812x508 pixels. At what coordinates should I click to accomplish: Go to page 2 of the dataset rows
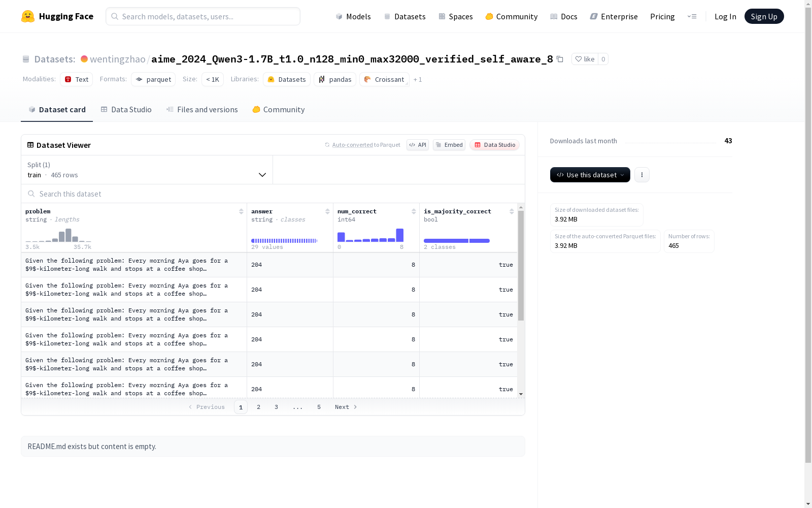coord(258,407)
